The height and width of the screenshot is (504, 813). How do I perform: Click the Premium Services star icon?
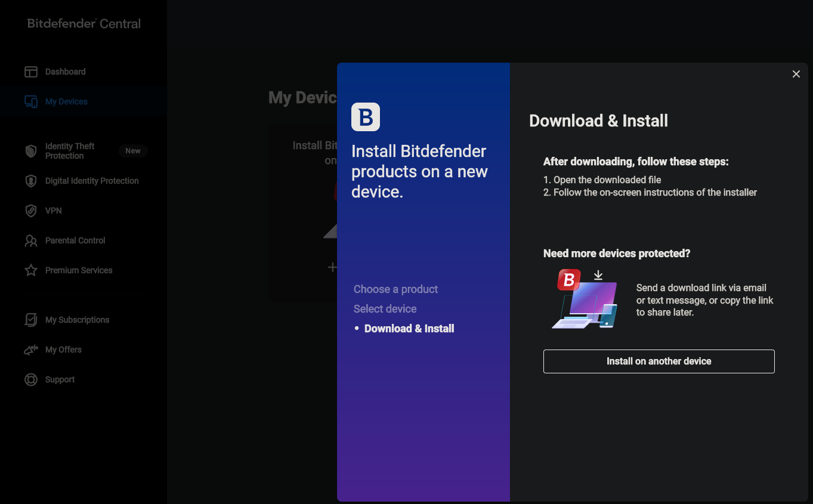(x=31, y=270)
